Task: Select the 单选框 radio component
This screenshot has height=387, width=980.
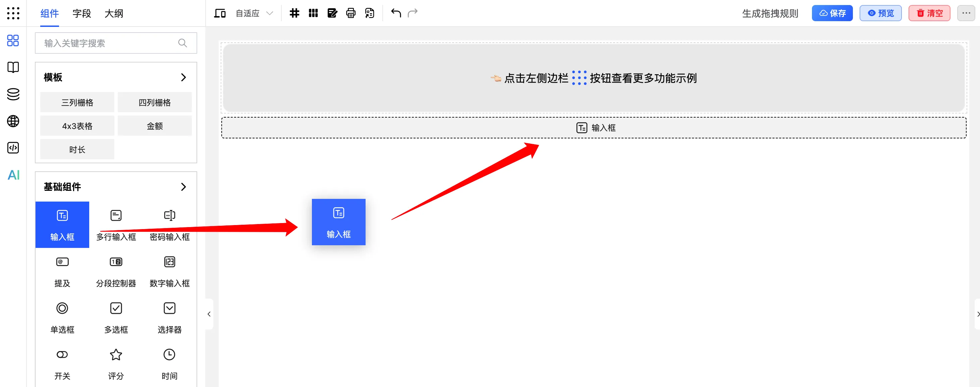Action: 62,317
